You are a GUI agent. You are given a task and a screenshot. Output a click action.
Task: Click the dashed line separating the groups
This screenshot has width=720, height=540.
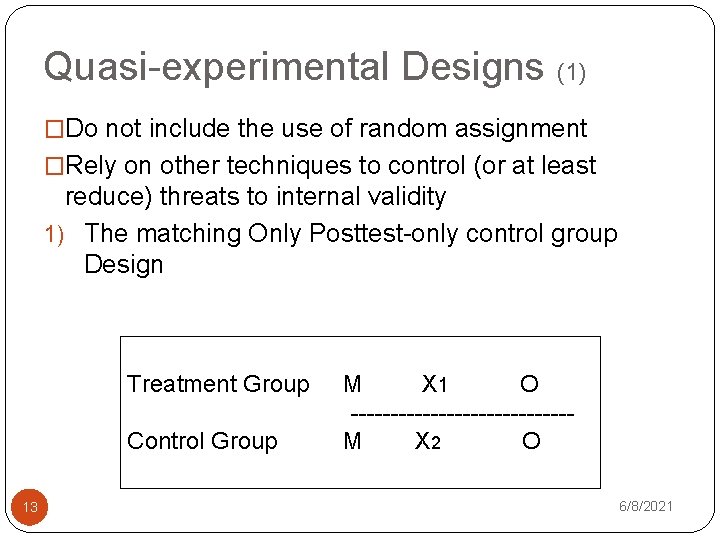pyautogui.click(x=462, y=415)
